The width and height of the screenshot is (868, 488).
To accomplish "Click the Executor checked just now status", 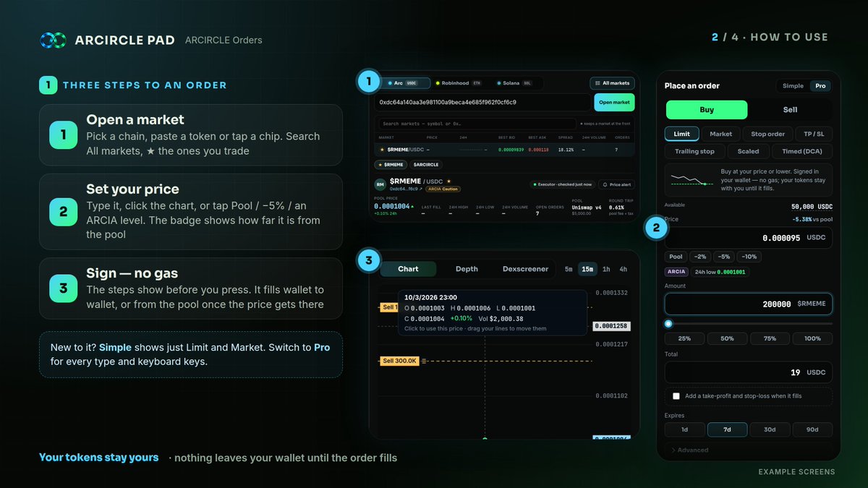I will pos(563,184).
